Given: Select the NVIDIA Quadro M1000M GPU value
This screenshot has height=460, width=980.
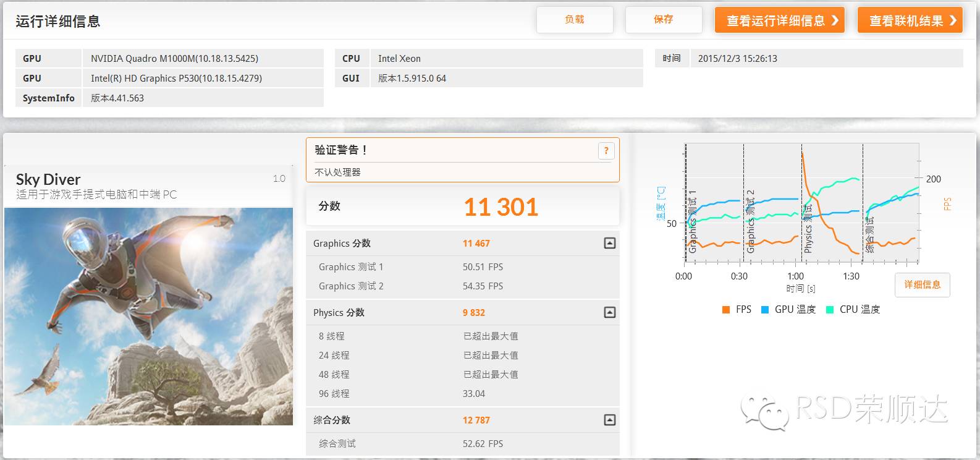Looking at the screenshot, I should click(175, 59).
